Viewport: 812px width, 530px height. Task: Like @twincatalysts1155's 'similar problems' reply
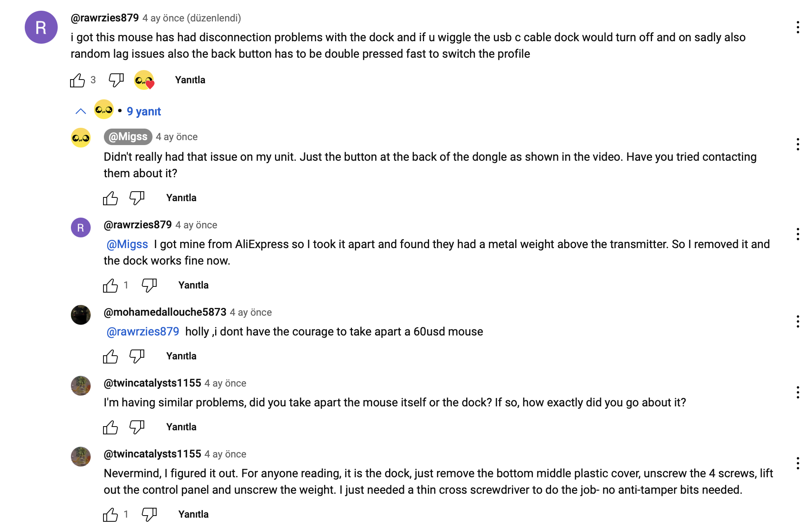coord(110,427)
